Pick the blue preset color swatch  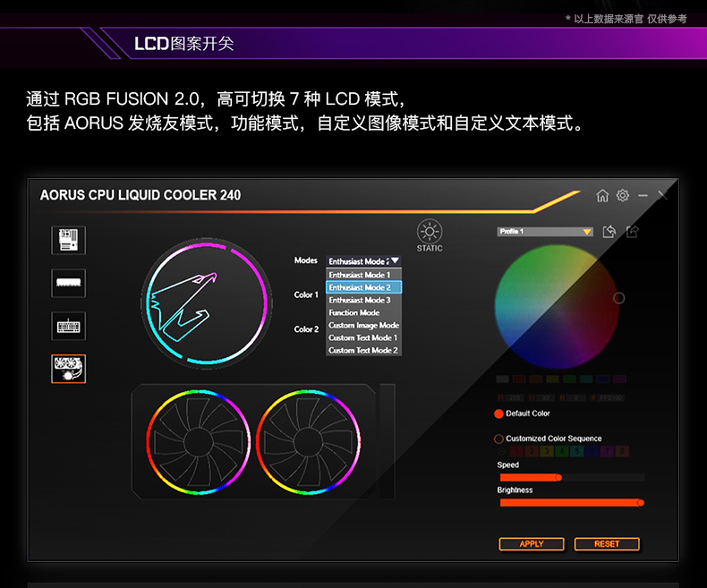[603, 379]
